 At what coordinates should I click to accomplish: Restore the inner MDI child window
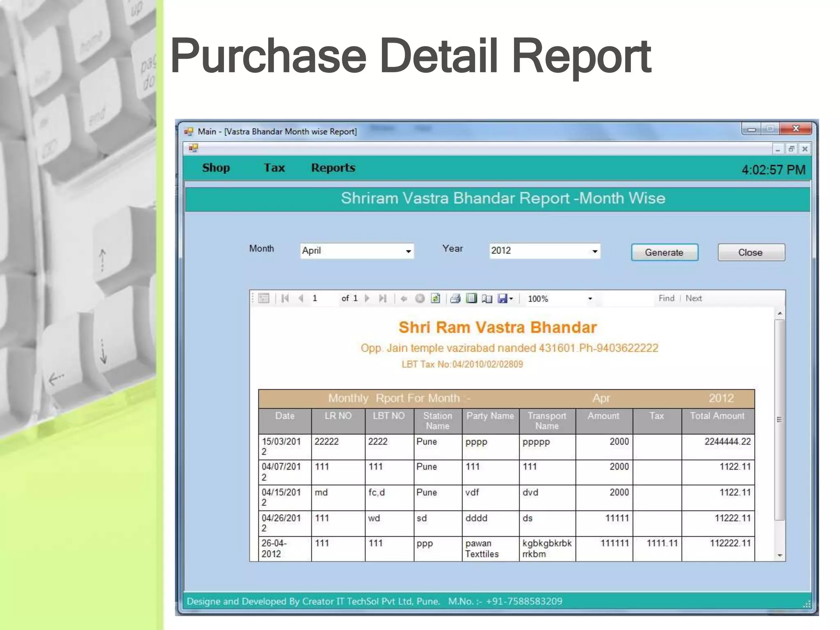(791, 149)
